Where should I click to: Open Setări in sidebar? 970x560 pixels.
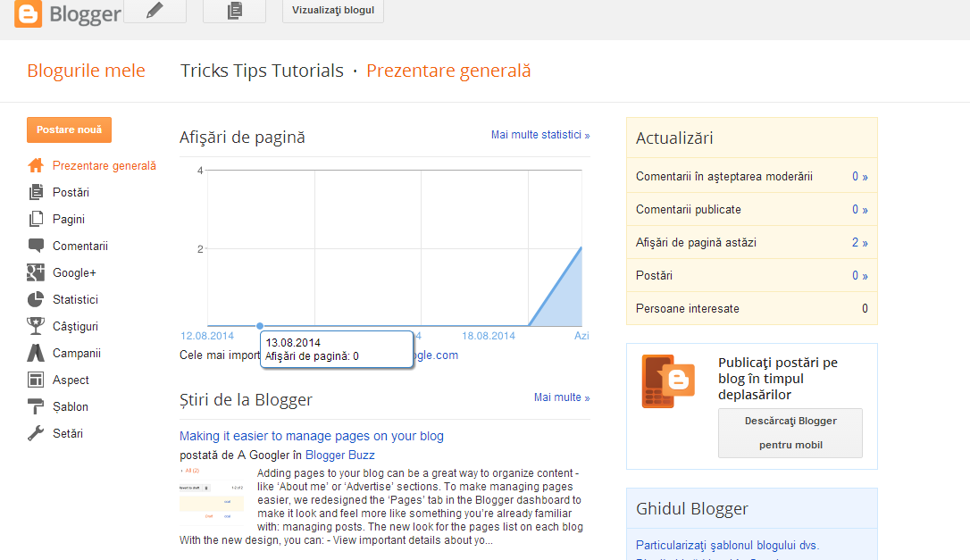68,434
